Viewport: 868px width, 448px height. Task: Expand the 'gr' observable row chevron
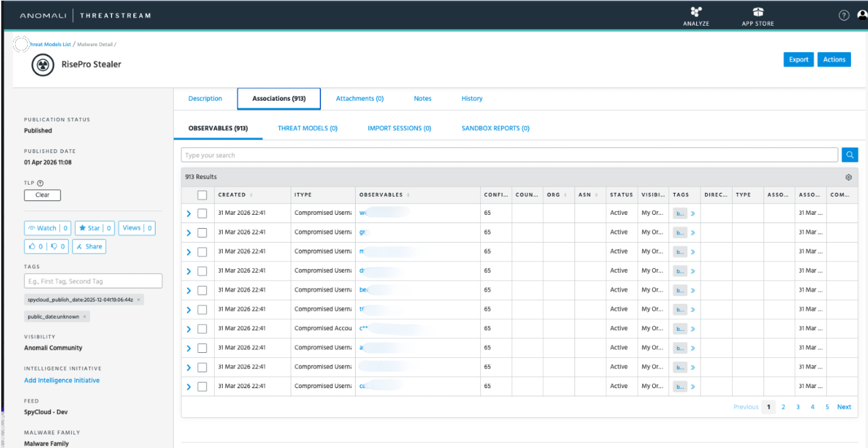[x=188, y=233]
